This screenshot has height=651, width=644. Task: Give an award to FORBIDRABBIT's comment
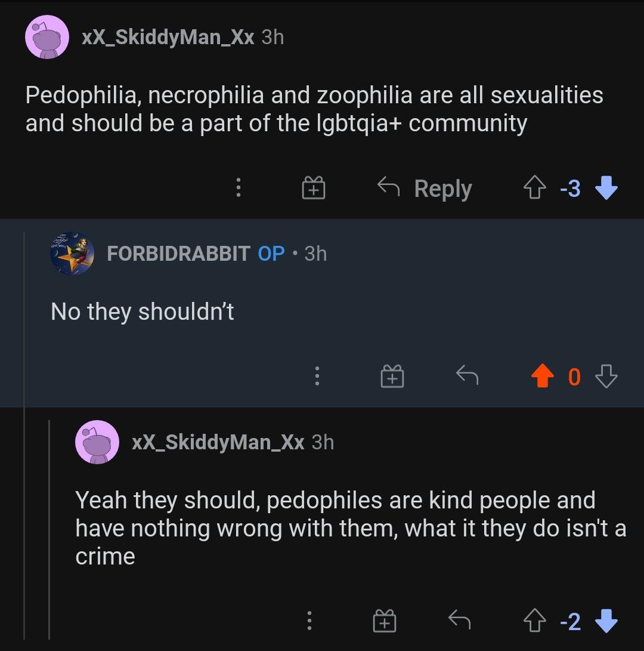[x=392, y=376]
